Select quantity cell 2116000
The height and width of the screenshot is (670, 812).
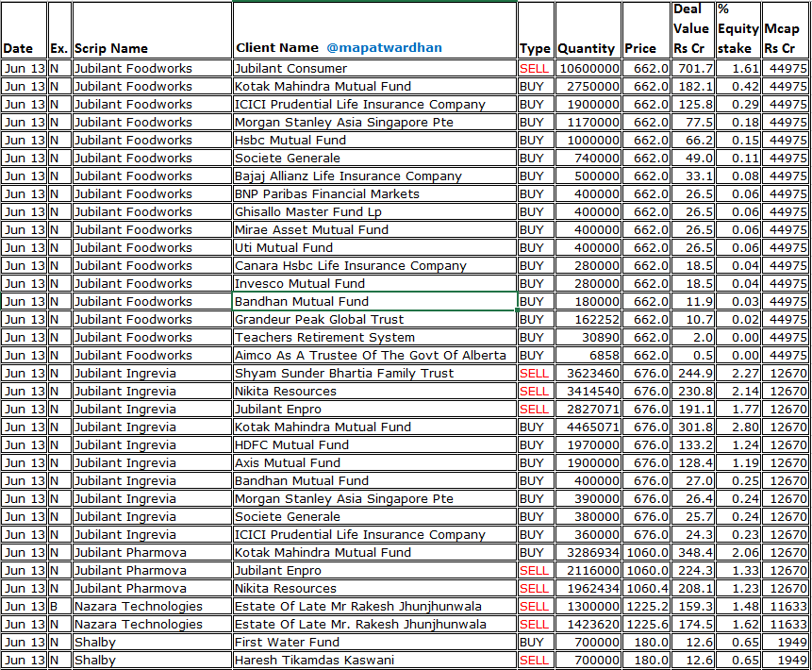(588, 571)
